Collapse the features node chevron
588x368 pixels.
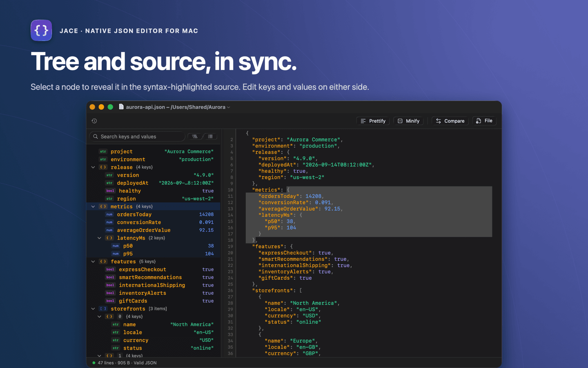pyautogui.click(x=93, y=262)
